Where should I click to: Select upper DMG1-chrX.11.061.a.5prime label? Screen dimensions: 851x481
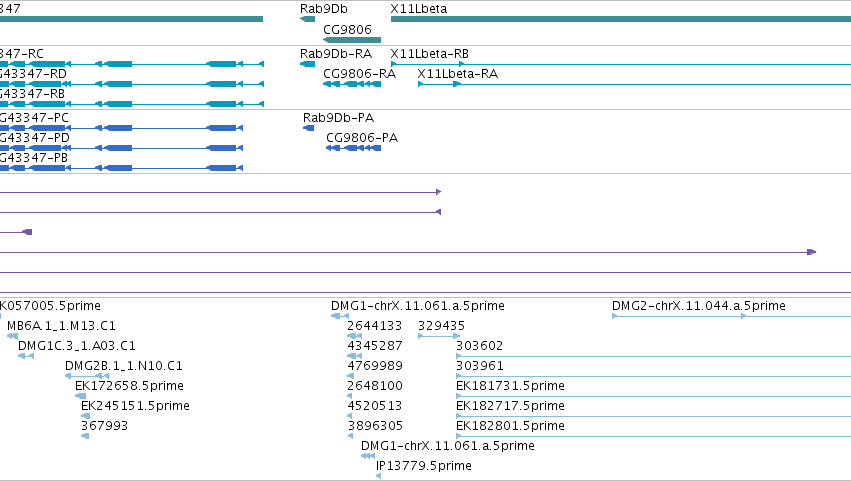[418, 306]
